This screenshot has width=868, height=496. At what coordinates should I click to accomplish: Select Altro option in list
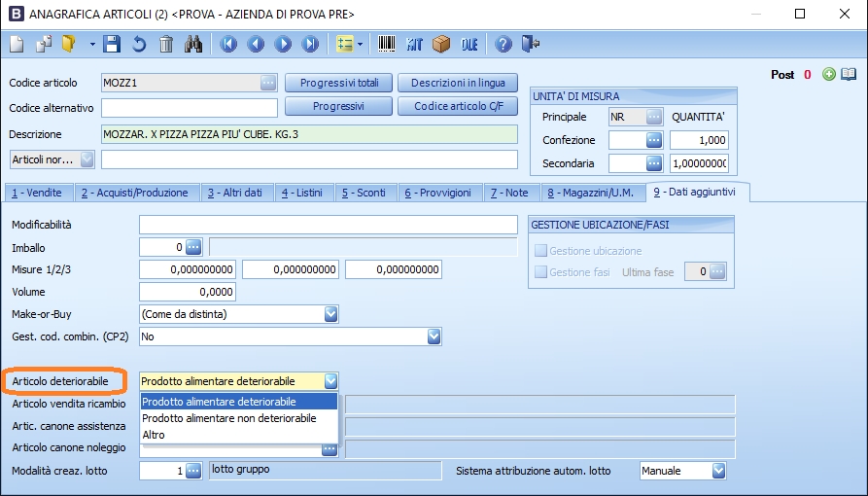pyautogui.click(x=239, y=435)
